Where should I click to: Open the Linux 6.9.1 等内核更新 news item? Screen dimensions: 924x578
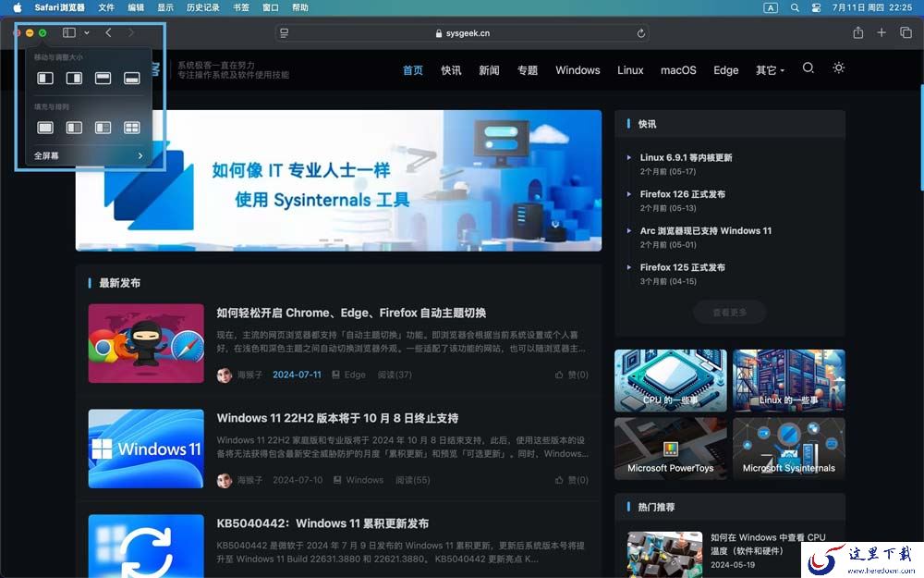686,157
